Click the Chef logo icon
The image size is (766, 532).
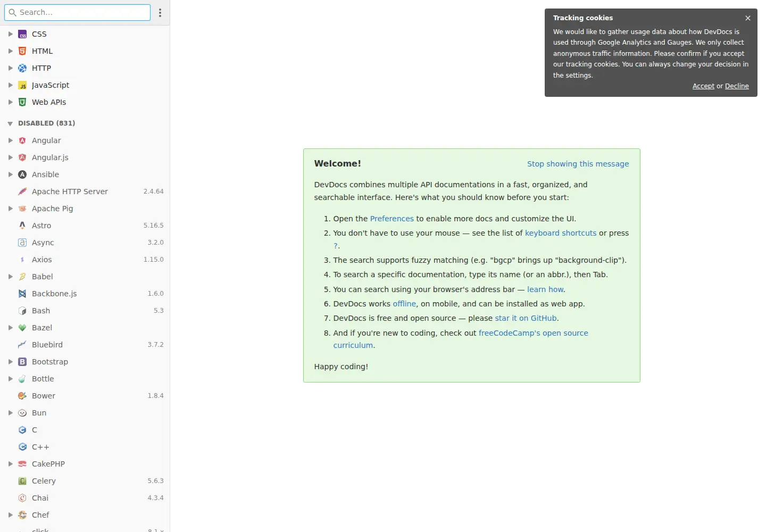click(22, 515)
